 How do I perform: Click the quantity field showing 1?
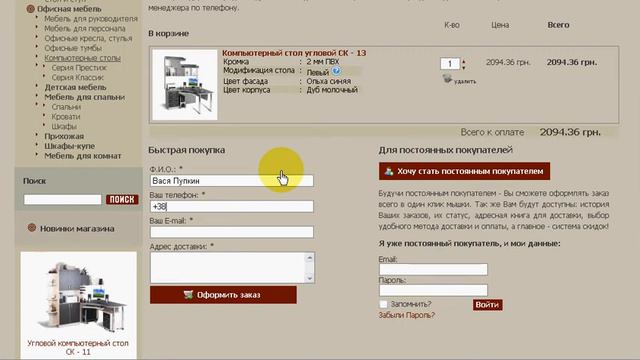[x=450, y=64]
